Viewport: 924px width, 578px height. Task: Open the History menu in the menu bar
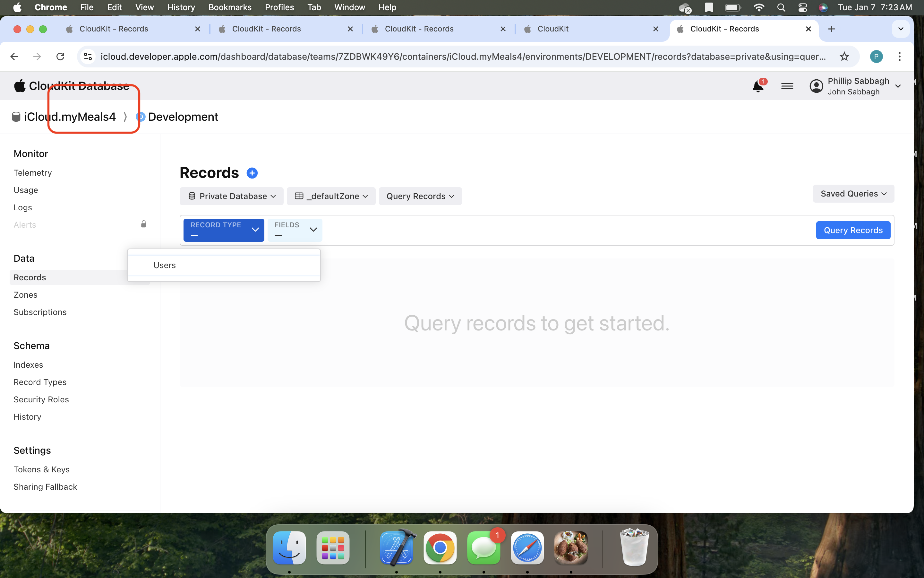click(181, 8)
